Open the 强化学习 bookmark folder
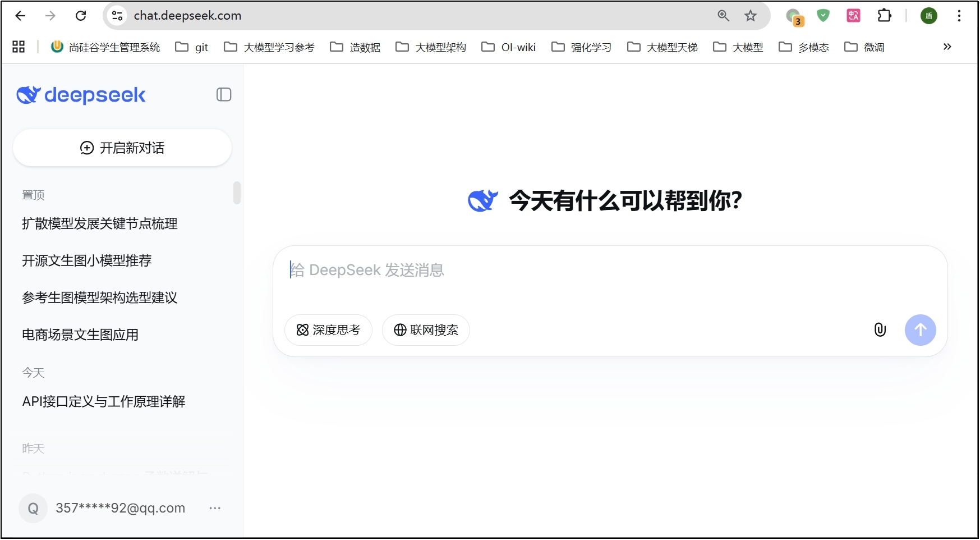The image size is (980, 540). click(x=581, y=47)
